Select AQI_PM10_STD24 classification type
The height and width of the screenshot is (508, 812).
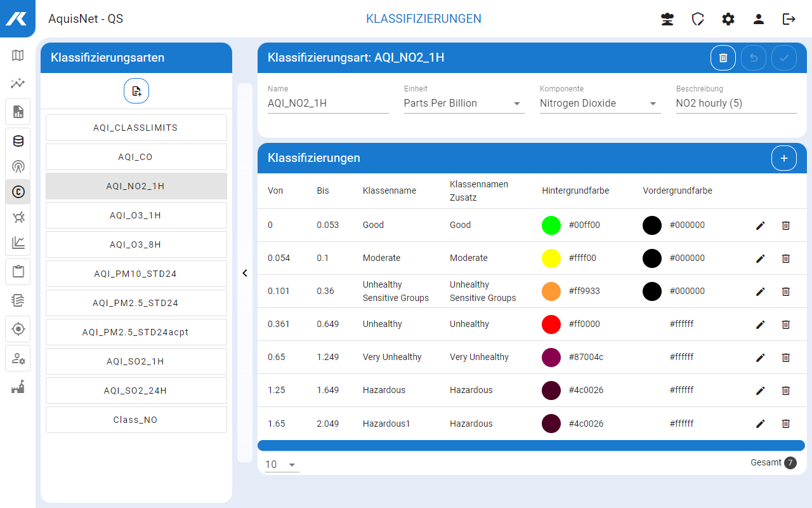pyautogui.click(x=136, y=274)
